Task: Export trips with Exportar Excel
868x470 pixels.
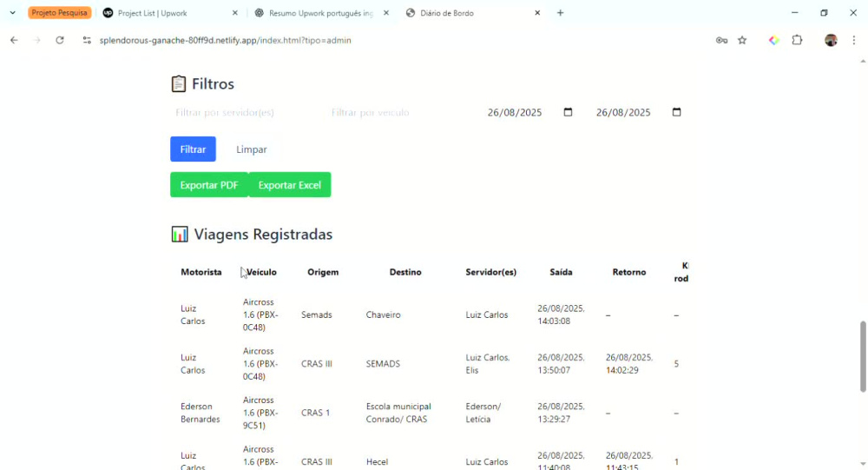Action: [x=290, y=184]
